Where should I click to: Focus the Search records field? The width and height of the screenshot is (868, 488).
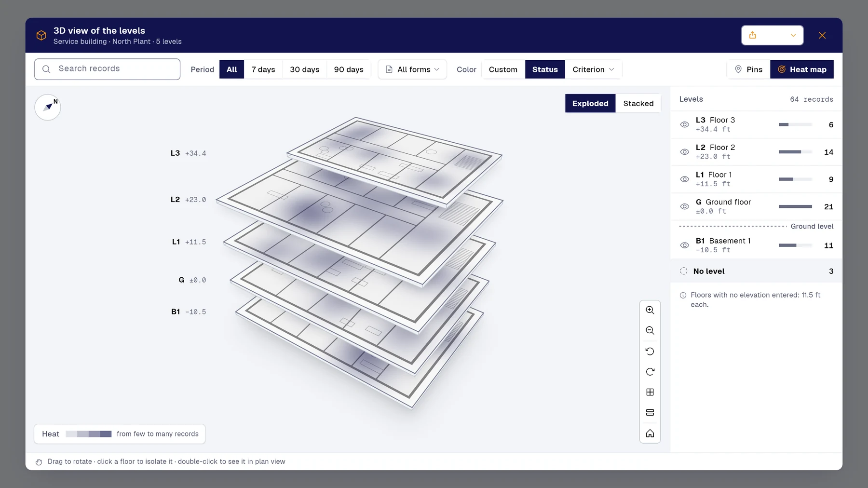[x=107, y=69]
